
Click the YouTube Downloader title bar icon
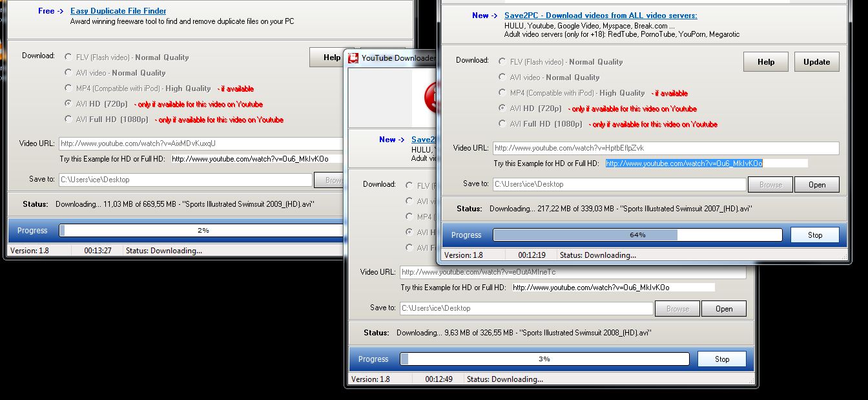[353, 58]
